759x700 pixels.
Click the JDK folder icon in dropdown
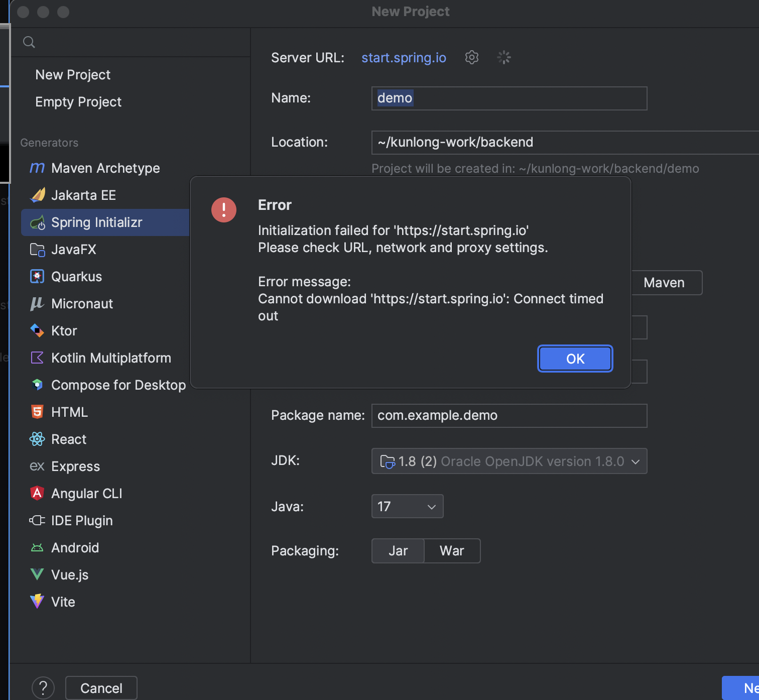pyautogui.click(x=388, y=461)
